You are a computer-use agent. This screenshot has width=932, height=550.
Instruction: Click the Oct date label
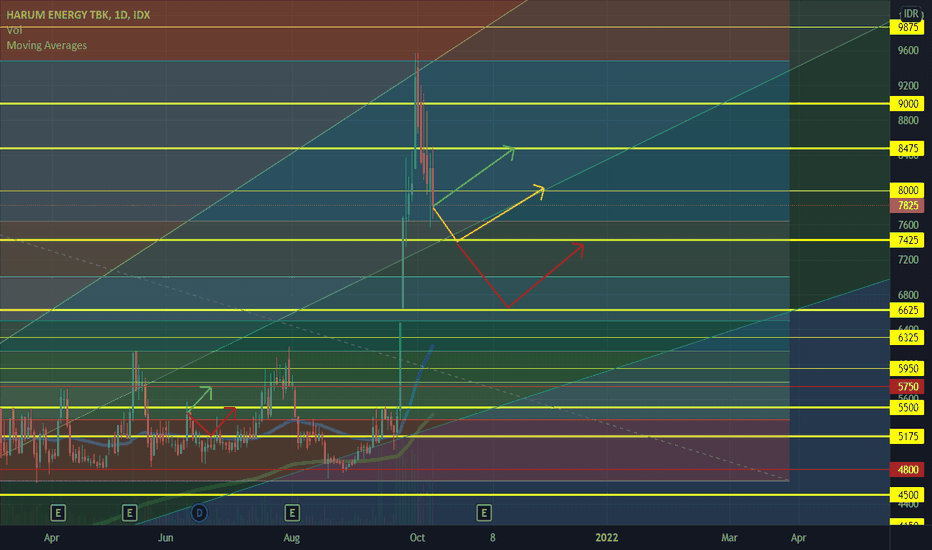coord(417,538)
